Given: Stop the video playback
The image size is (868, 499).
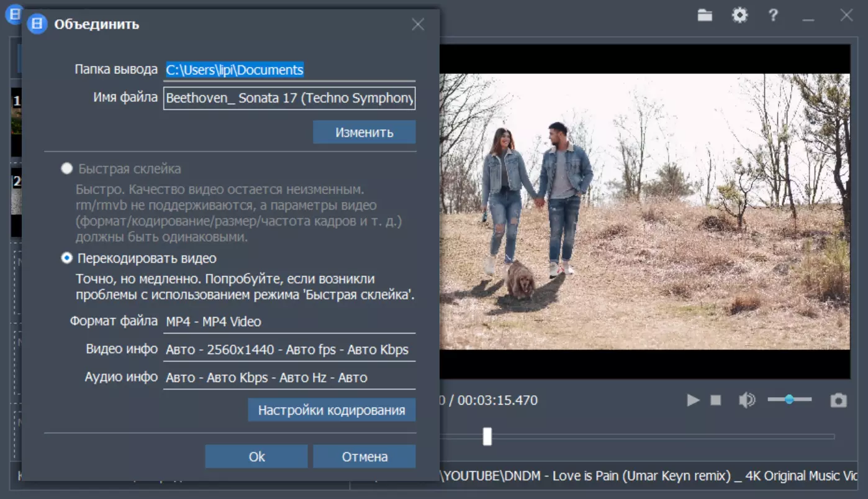Looking at the screenshot, I should (x=716, y=400).
